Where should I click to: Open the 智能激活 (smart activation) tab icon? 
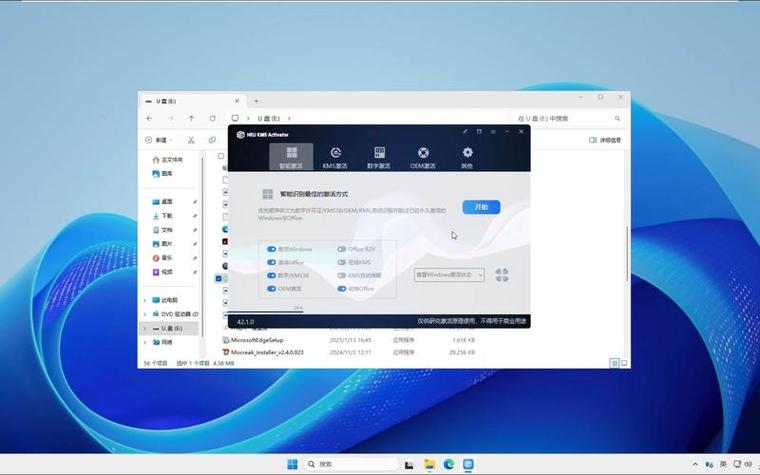pos(291,156)
